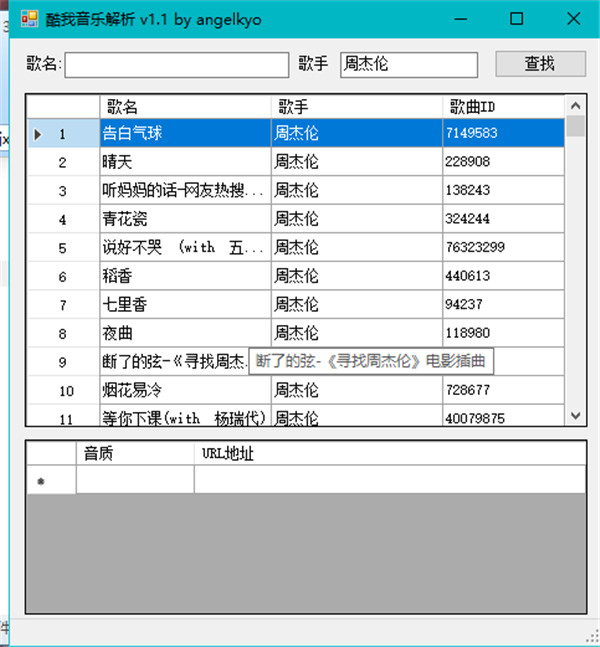Click the scroll up arrow of song list
This screenshot has width=600, height=647.
click(x=575, y=106)
